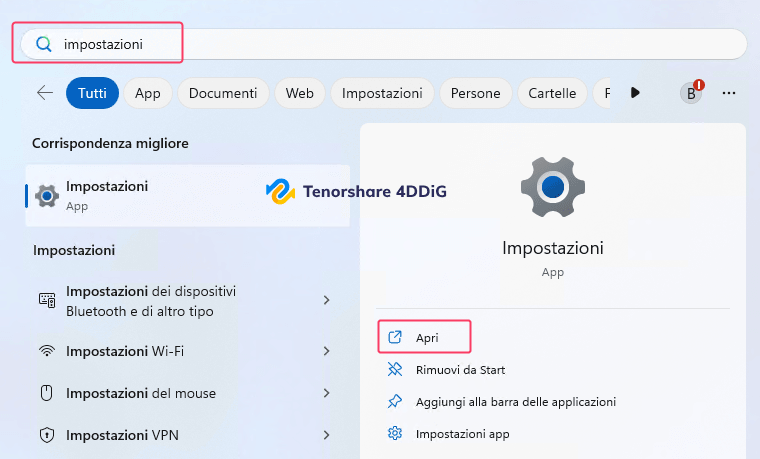Switch to the Persone filter tab

475,93
